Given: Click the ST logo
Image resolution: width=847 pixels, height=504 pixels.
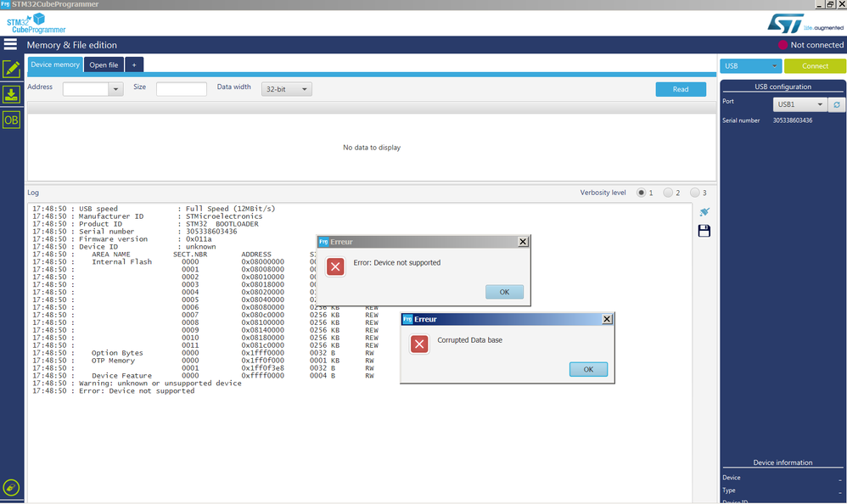Looking at the screenshot, I should (x=785, y=24).
